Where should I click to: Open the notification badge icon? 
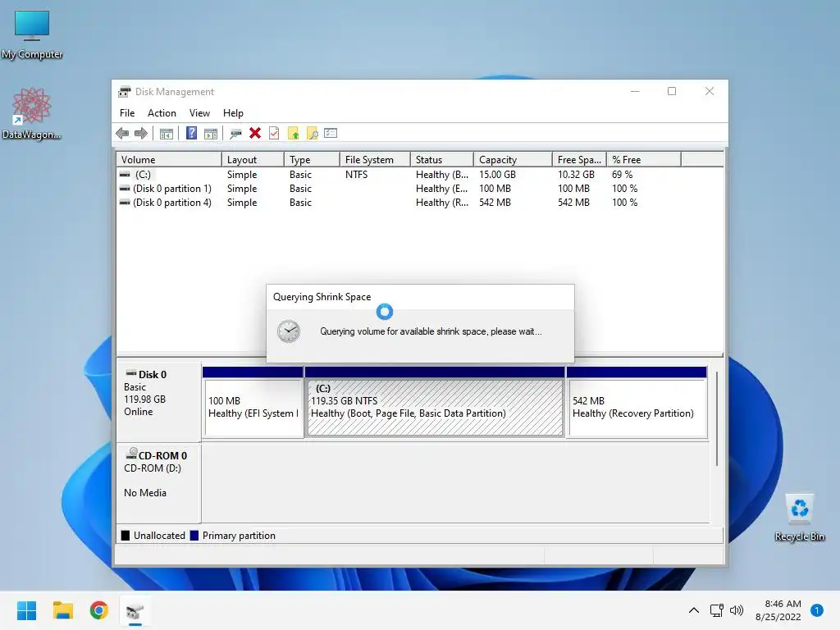coord(817,610)
